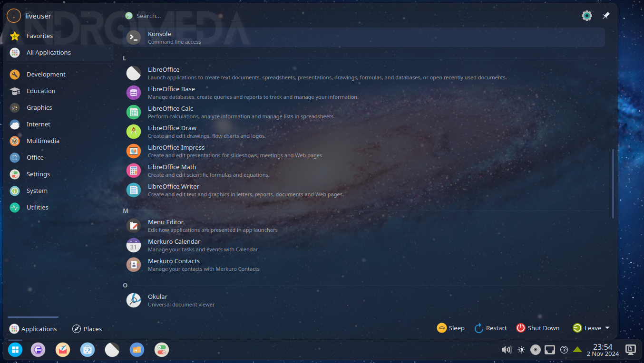The image size is (644, 363).
Task: Select the Favorites category
Action: click(60, 36)
